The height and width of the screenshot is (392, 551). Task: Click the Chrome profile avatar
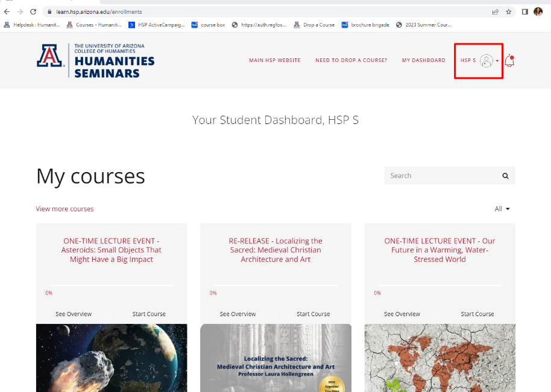coord(538,11)
